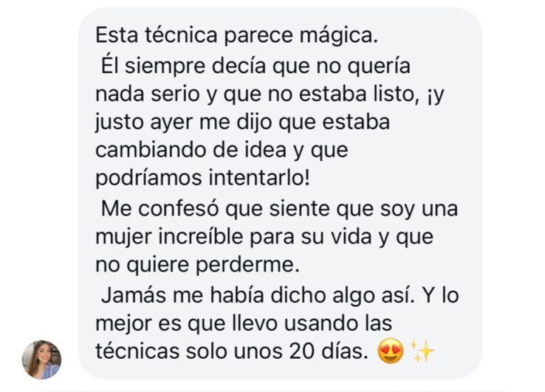
Task: Open the sender's profile picture avatar
Action: coord(41,360)
